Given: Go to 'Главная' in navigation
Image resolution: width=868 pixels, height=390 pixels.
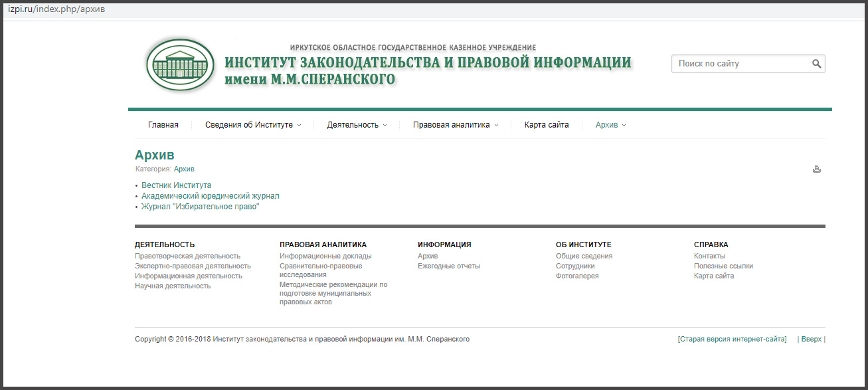Looking at the screenshot, I should tap(163, 125).
